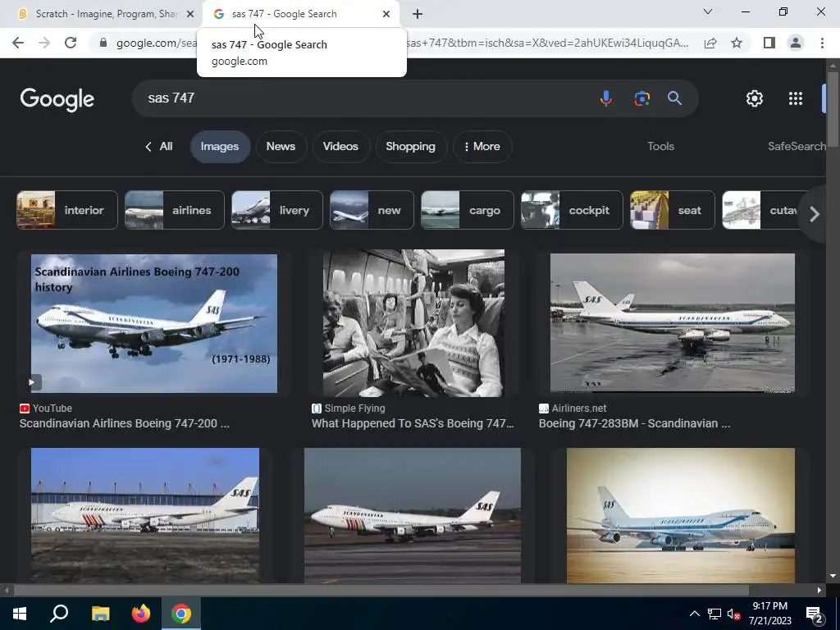
Task: Filter images by the seat chip
Action: pos(673,210)
